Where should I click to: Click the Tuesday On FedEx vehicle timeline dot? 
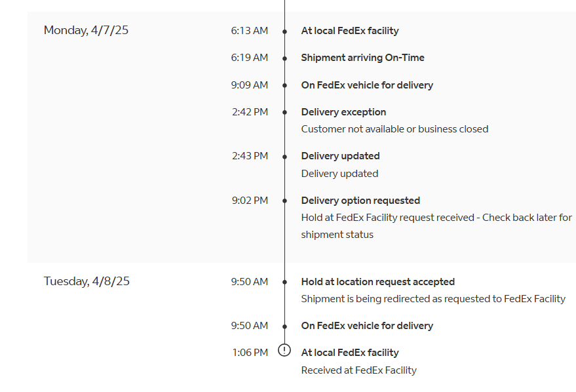tap(284, 326)
